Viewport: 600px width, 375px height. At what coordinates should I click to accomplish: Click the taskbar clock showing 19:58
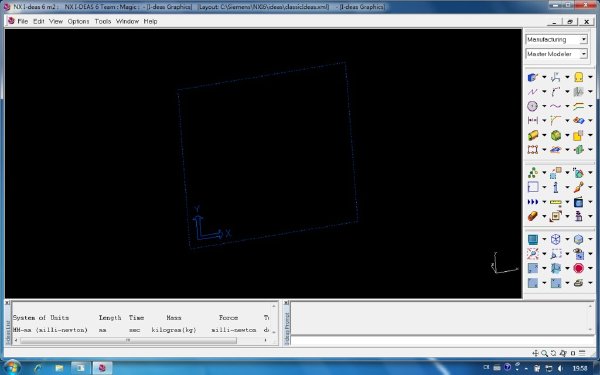[x=580, y=368]
